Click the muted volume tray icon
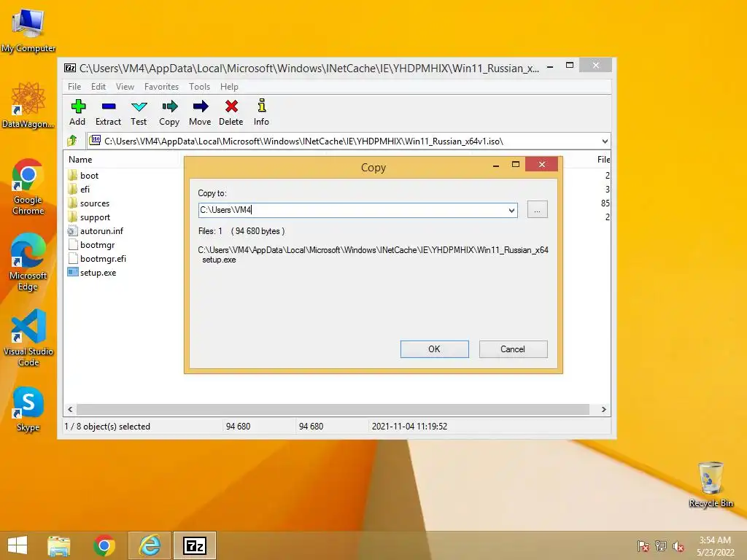747x560 pixels. tap(678, 547)
